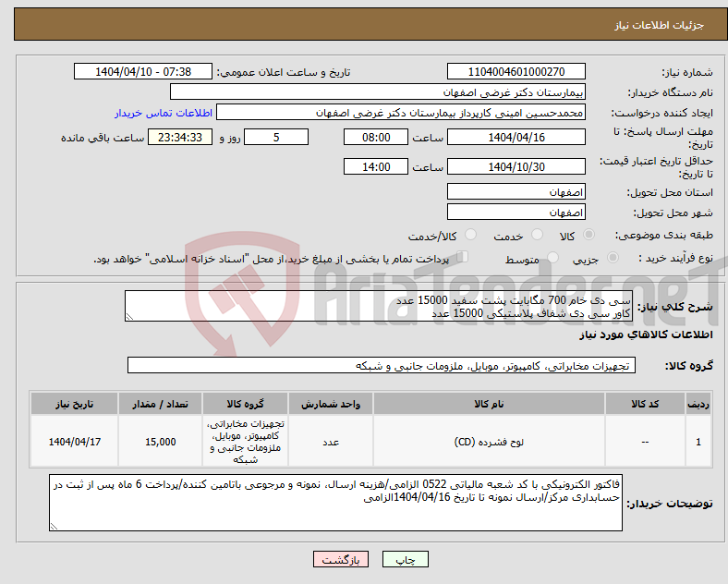Screen dimensions: 728x584
Task: Click the request creator name field
Action: click(x=401, y=113)
